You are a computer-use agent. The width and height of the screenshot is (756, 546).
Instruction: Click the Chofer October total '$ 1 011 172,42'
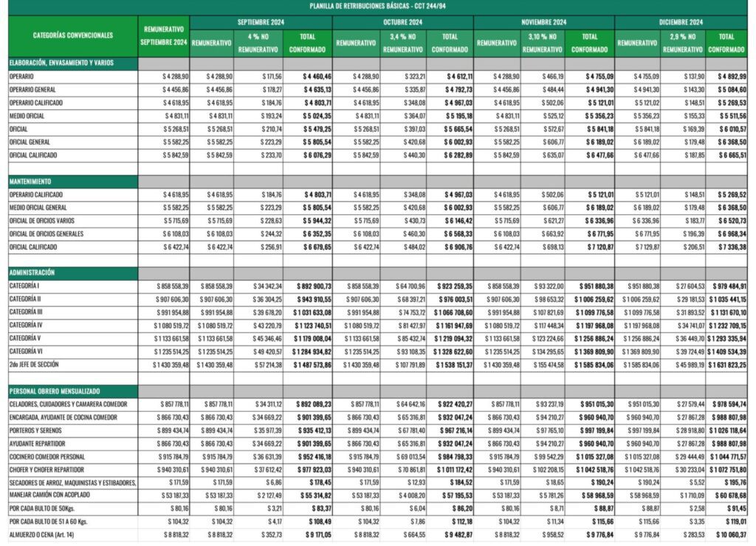(455, 470)
